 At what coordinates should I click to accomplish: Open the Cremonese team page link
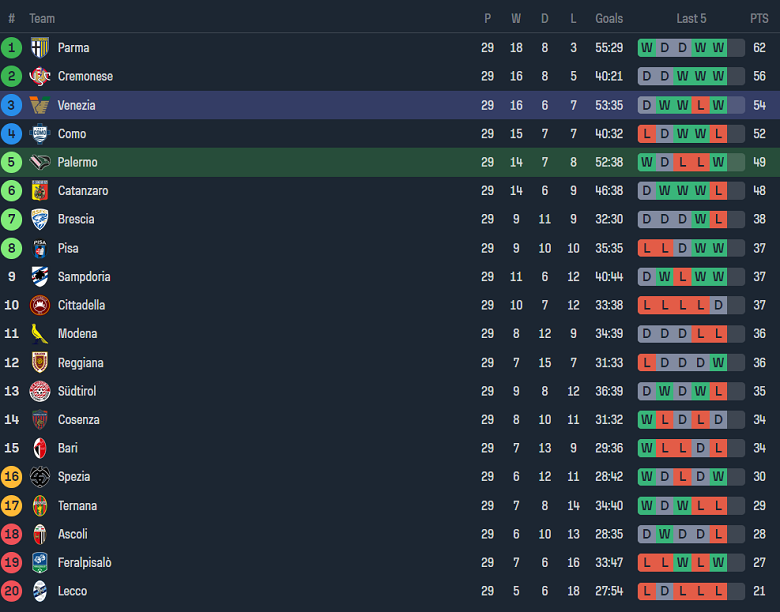click(x=85, y=76)
